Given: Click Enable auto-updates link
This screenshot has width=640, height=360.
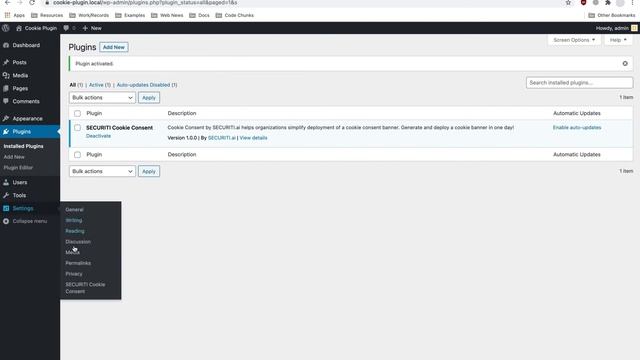Looking at the screenshot, I should click(577, 128).
